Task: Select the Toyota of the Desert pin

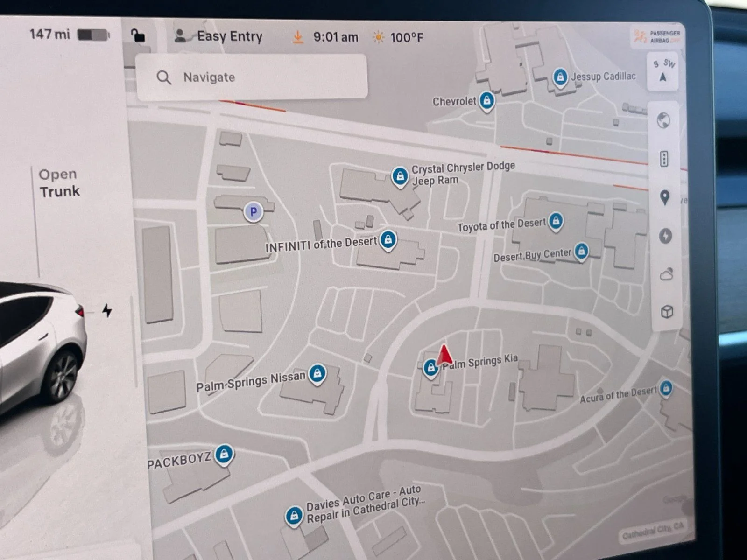Action: point(556,222)
